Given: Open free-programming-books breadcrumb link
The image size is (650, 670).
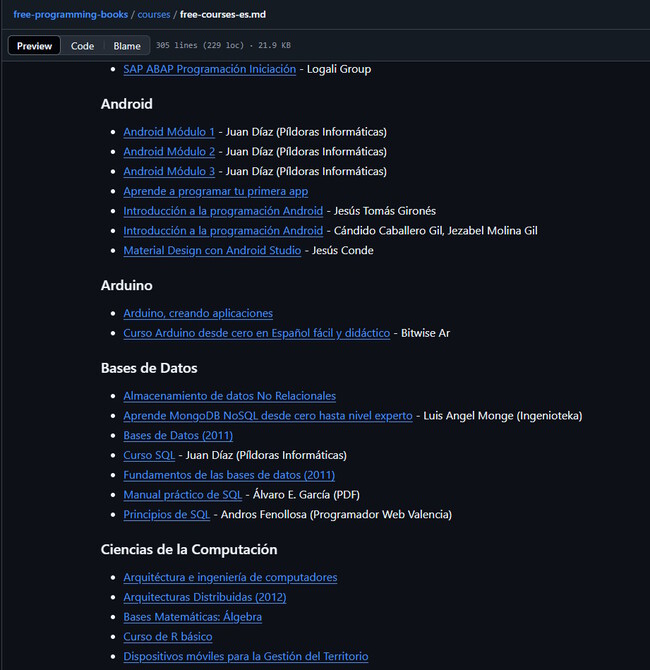Looking at the screenshot, I should point(70,15).
